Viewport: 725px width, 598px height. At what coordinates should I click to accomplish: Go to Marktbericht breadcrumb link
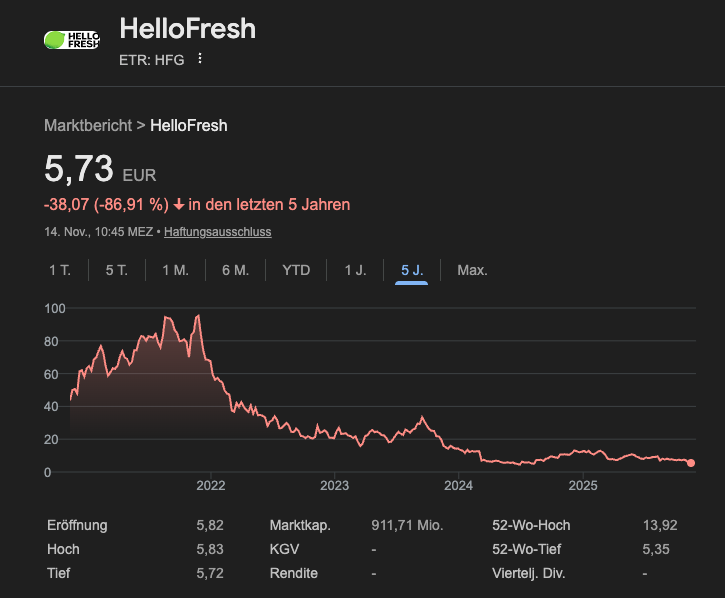pos(88,125)
